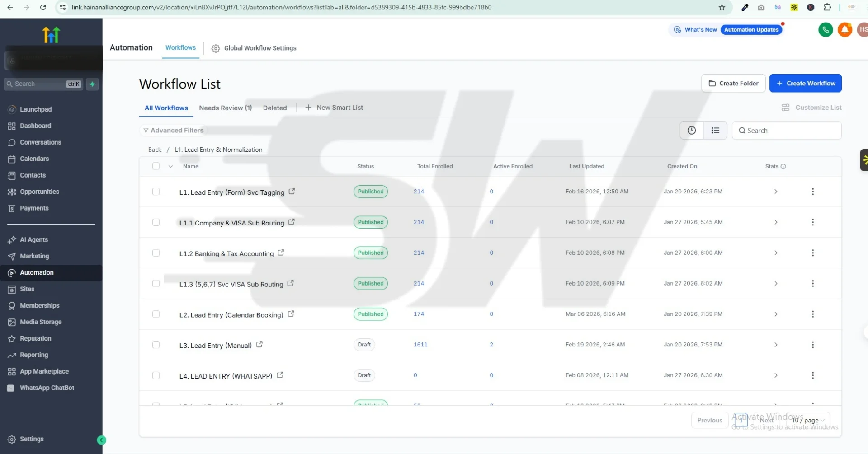Open the Deleted workflows tab
Image resolution: width=868 pixels, height=454 pixels.
pyautogui.click(x=275, y=108)
